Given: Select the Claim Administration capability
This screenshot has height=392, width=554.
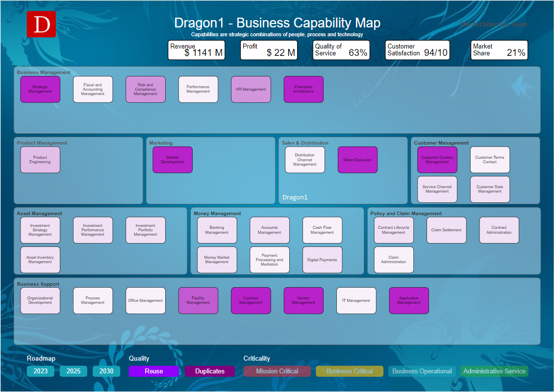Looking at the screenshot, I should tap(394, 260).
